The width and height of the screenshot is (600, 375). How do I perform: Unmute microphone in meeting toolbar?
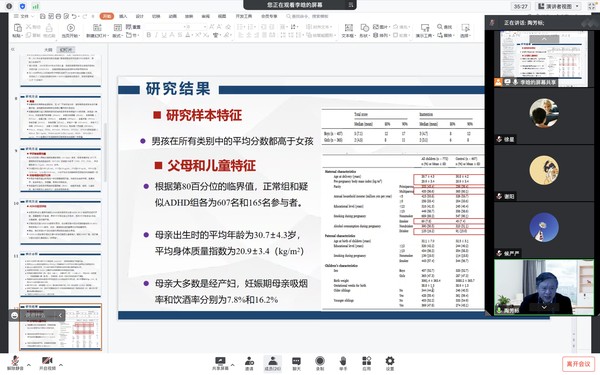pos(15,363)
